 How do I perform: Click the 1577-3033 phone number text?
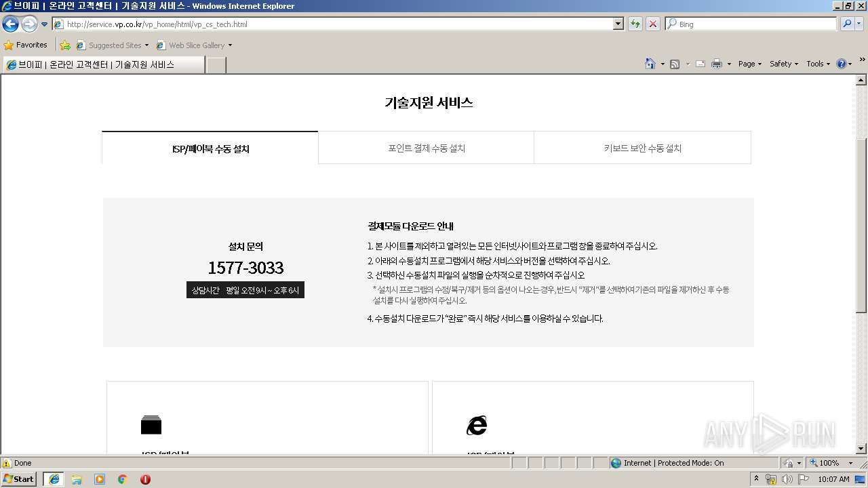click(x=245, y=268)
